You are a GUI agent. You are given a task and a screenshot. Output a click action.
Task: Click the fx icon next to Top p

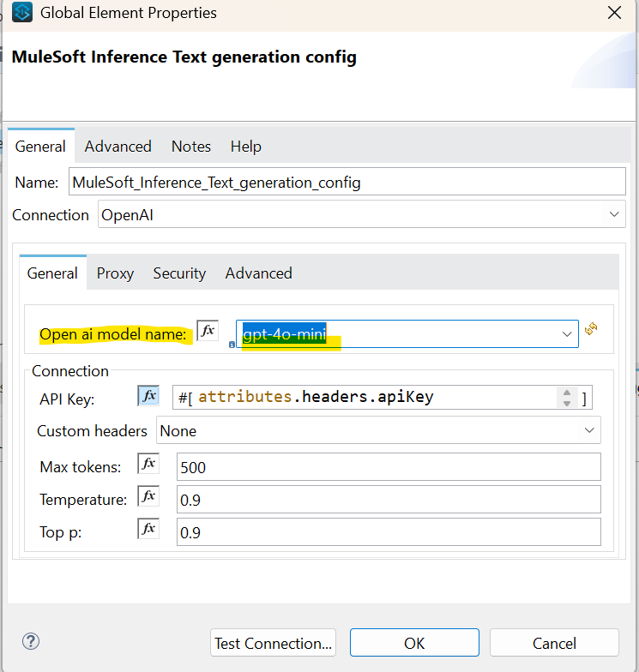coord(148,529)
